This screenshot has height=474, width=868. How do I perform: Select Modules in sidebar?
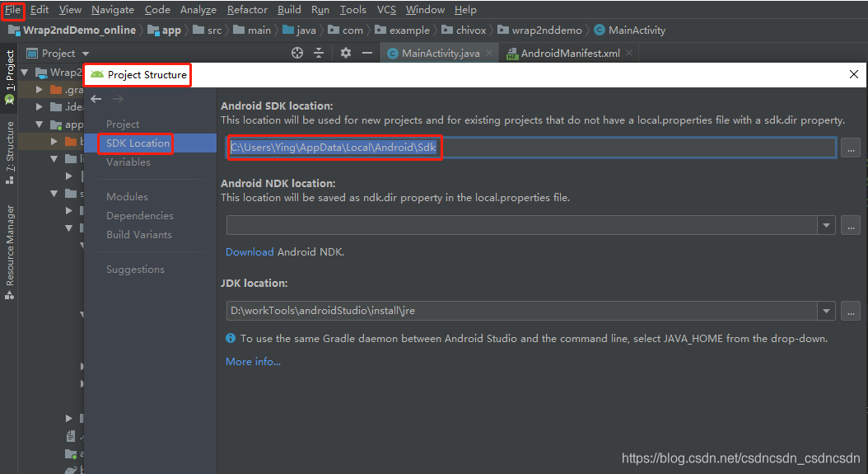(128, 196)
